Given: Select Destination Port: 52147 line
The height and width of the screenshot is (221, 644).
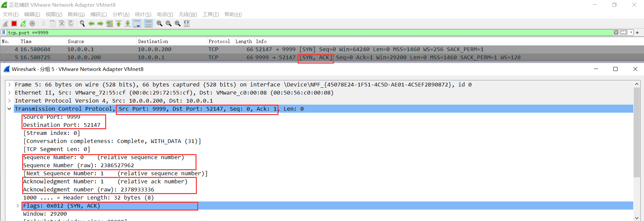Looking at the screenshot, I should (x=62, y=125).
